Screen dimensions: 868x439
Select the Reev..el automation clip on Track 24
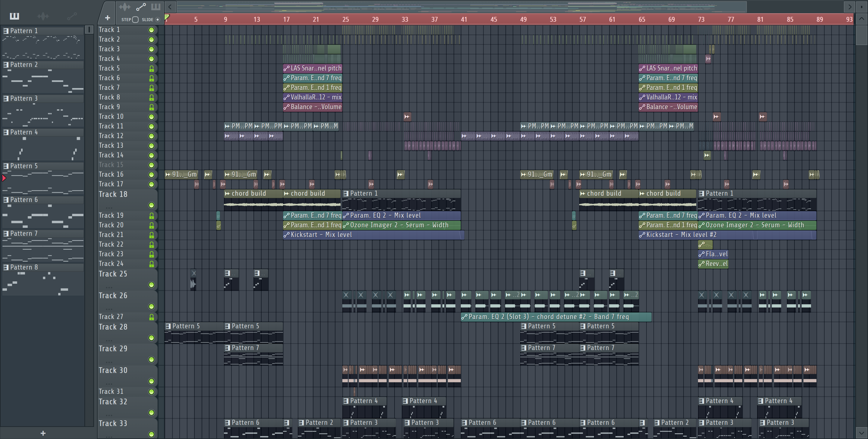coord(713,264)
